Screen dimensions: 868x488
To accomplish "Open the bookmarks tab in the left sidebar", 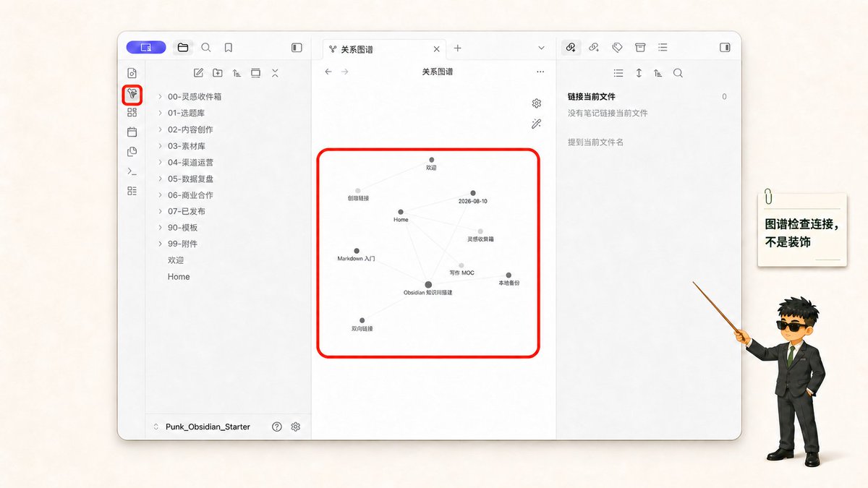I will pyautogui.click(x=229, y=48).
